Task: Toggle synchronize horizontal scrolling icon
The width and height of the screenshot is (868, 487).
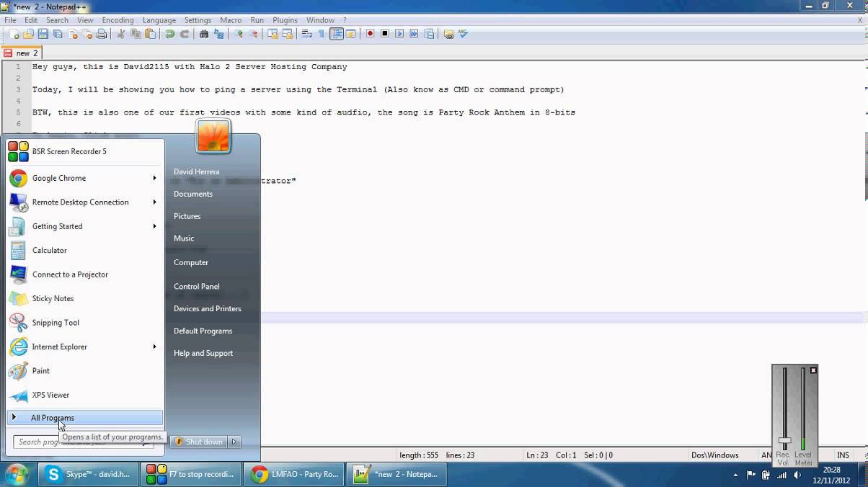Action: pos(287,34)
